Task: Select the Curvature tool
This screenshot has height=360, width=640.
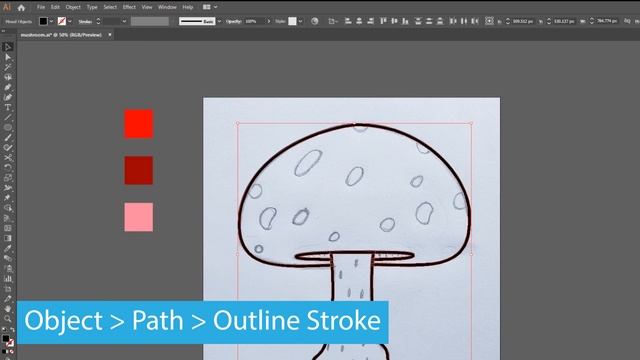Action: tap(8, 97)
